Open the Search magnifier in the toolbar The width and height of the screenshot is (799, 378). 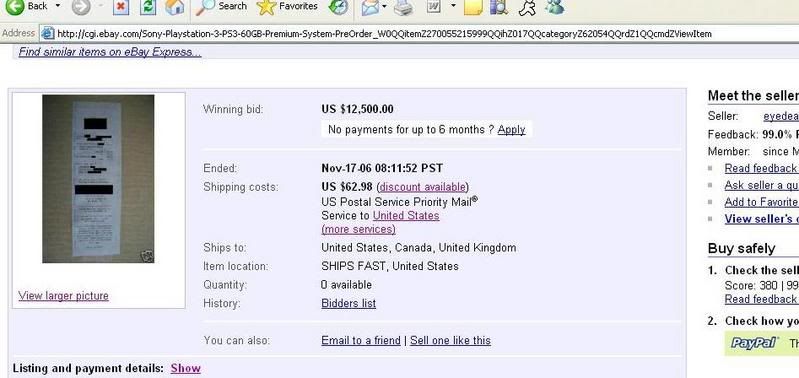coord(221,6)
